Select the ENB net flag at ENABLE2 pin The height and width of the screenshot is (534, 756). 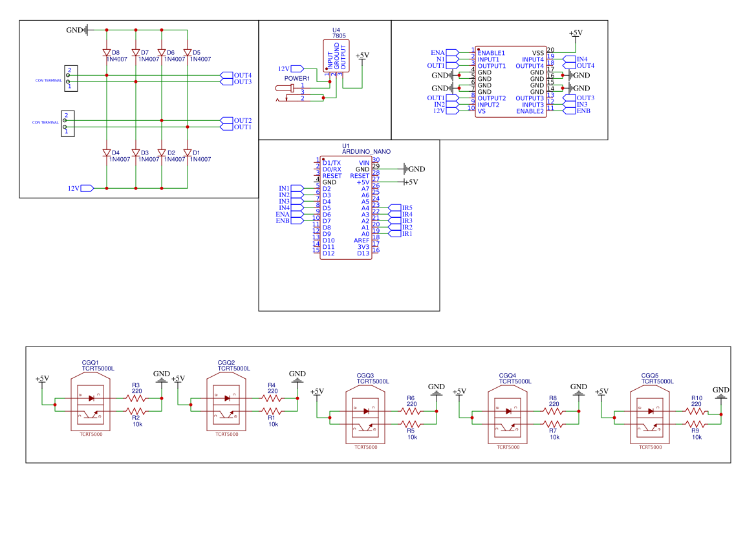pyautogui.click(x=577, y=111)
